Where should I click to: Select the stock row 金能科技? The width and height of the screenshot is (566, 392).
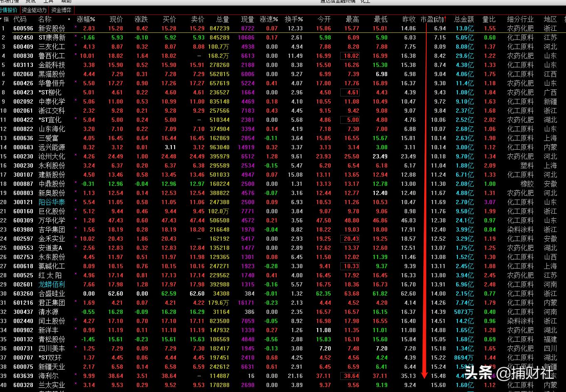click(x=52, y=65)
